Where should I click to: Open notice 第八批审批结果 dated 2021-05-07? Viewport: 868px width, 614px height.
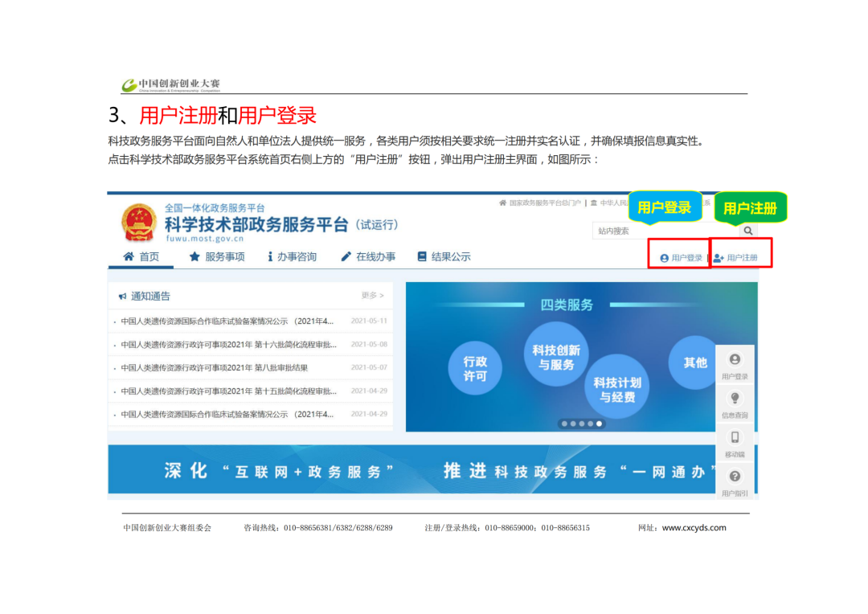point(214,368)
